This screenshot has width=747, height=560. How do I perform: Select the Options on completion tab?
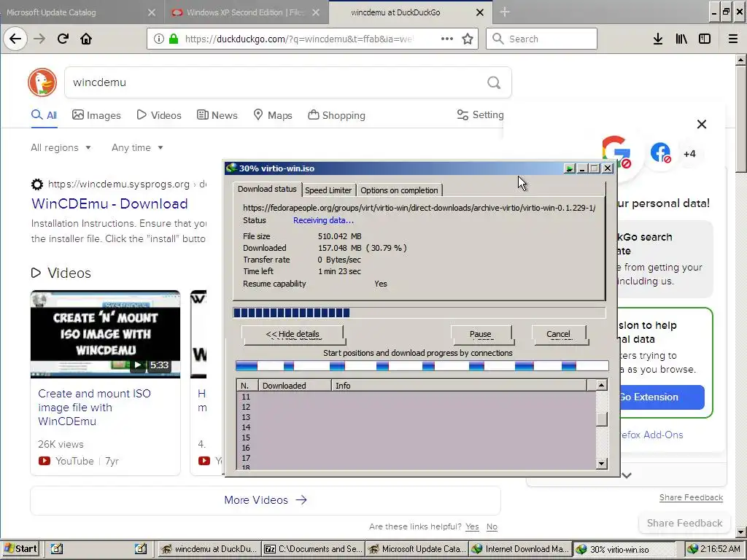[399, 190]
